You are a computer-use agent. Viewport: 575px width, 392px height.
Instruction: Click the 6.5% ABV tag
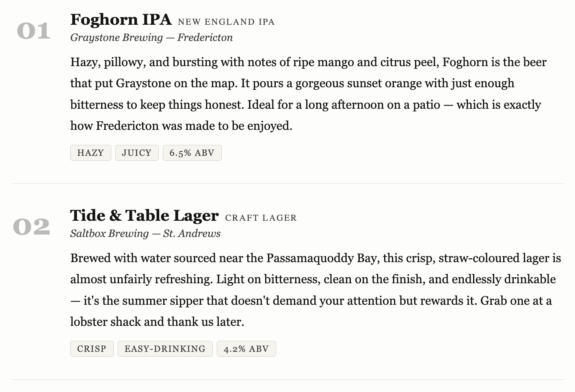point(192,153)
